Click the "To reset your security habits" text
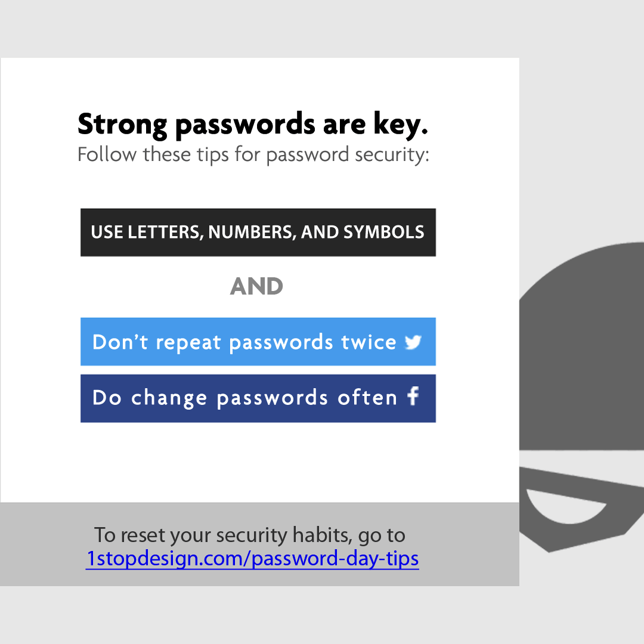Image resolution: width=644 pixels, height=644 pixels. [249, 535]
